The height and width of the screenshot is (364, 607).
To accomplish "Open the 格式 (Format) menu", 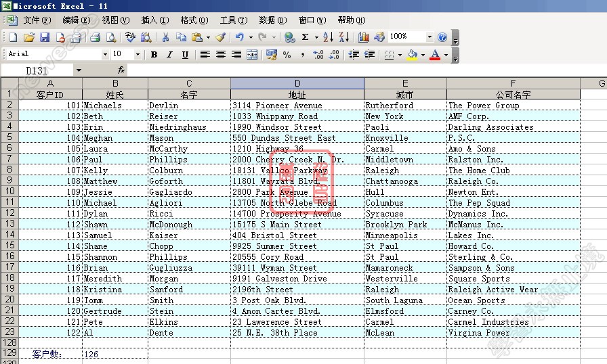I will 194,20.
